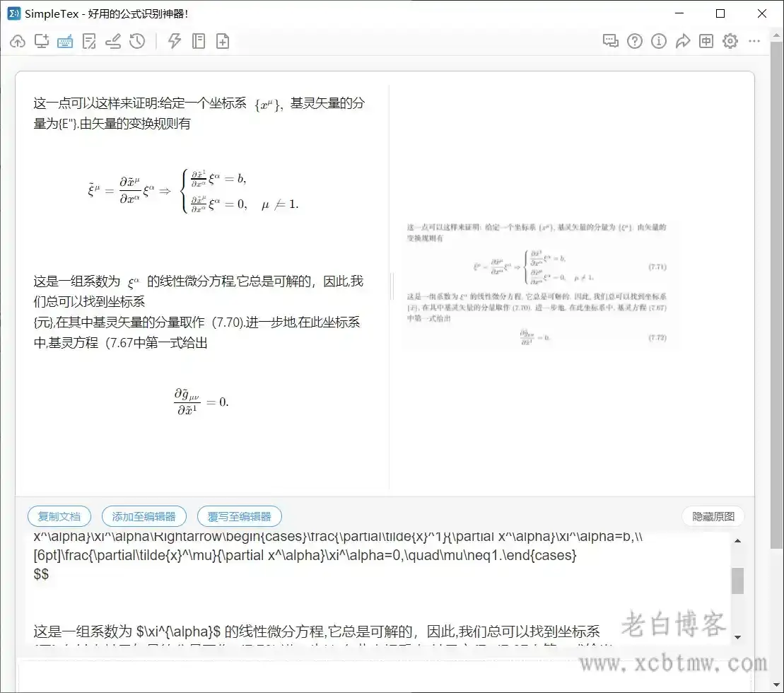Screen dimensions: 784x693
Task: Click the 添加至编辑器 button
Action: point(144,516)
